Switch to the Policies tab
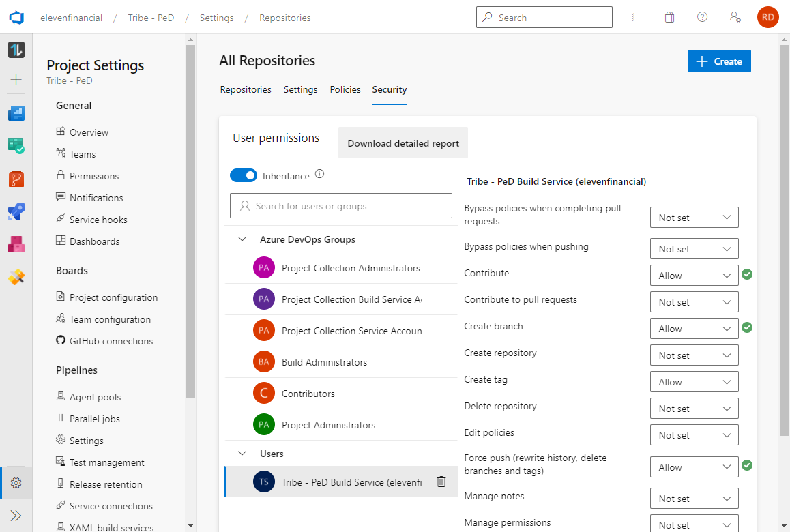This screenshot has width=790, height=532. tap(345, 89)
